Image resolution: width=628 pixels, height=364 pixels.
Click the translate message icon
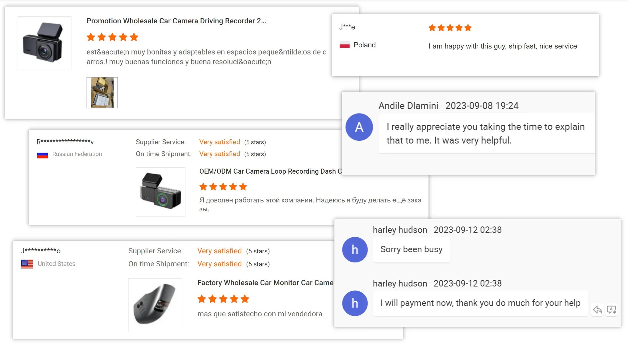click(611, 310)
